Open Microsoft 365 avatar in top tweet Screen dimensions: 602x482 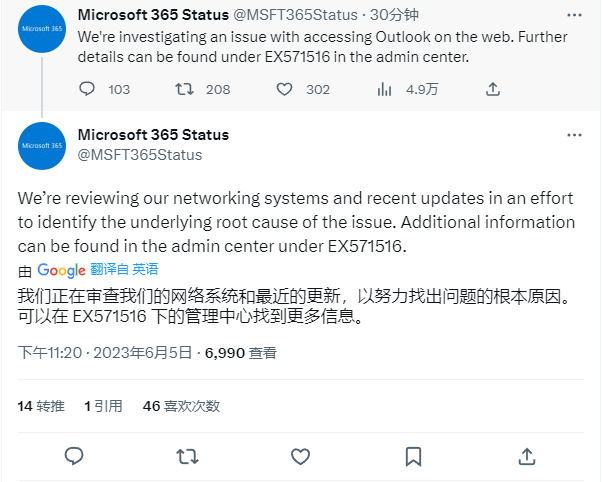pos(42,29)
